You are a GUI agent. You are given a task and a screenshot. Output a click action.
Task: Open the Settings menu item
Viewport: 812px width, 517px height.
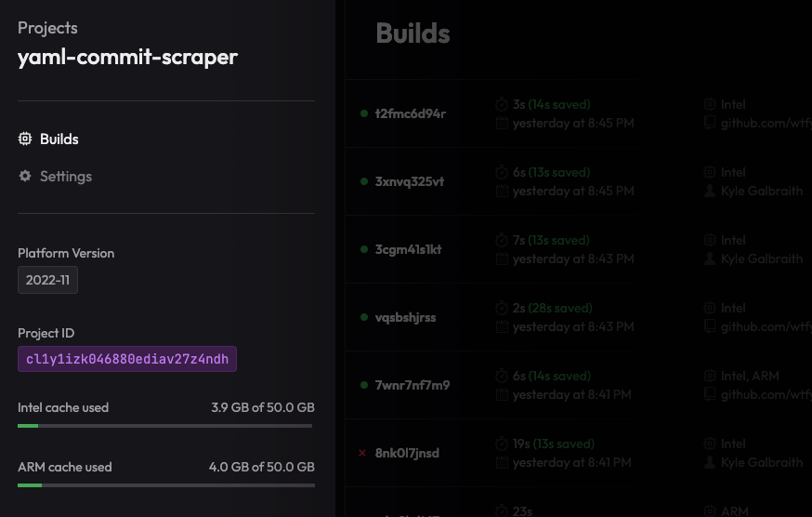65,177
